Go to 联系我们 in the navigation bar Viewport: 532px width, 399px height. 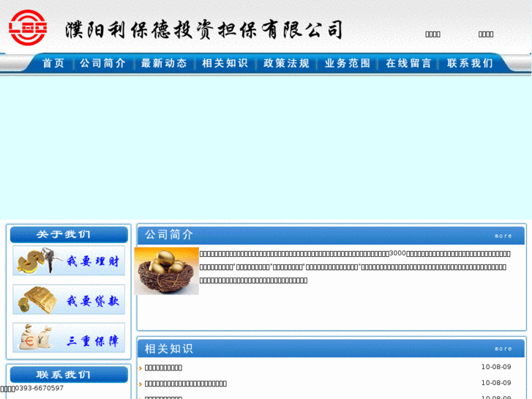pyautogui.click(x=470, y=63)
